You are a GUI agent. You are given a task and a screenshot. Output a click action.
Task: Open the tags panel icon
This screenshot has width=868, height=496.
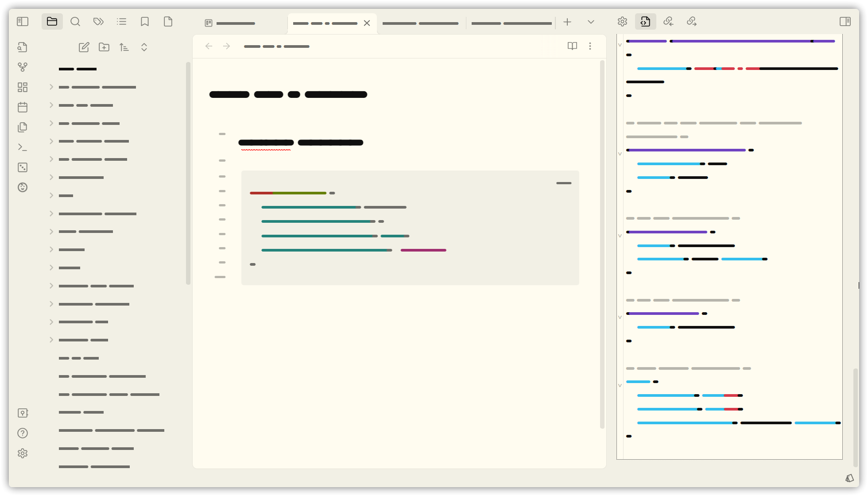pyautogui.click(x=98, y=22)
